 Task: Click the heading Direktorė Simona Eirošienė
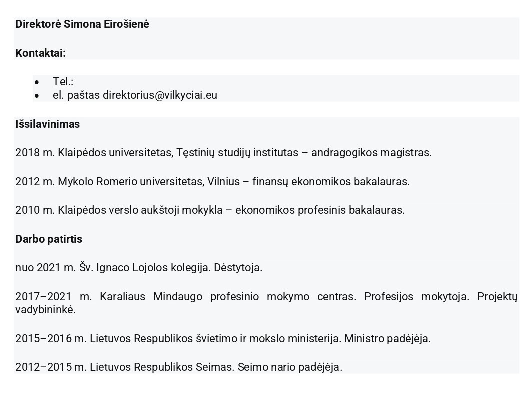click(x=82, y=24)
